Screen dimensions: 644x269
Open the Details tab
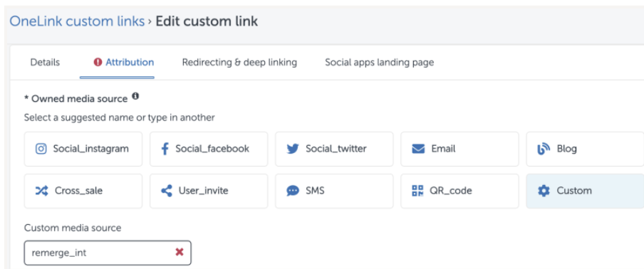45,63
